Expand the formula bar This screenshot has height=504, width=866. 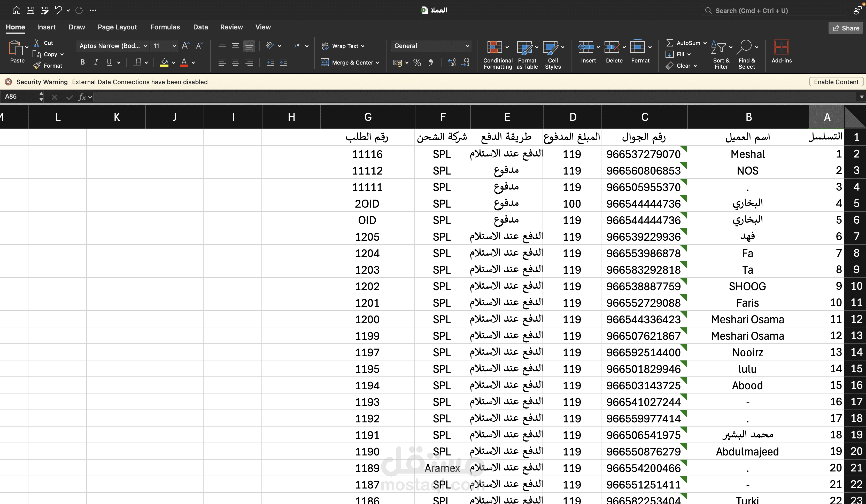click(862, 97)
